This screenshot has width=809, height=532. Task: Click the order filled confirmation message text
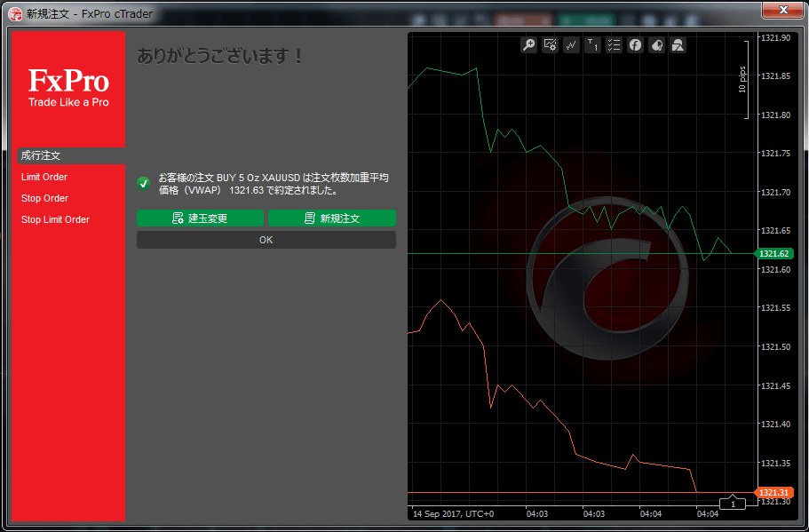(x=274, y=184)
